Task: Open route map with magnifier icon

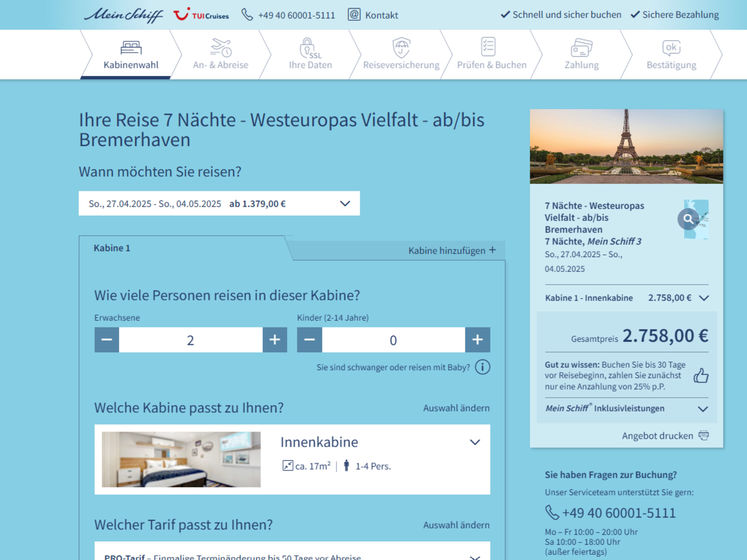Action: click(688, 219)
